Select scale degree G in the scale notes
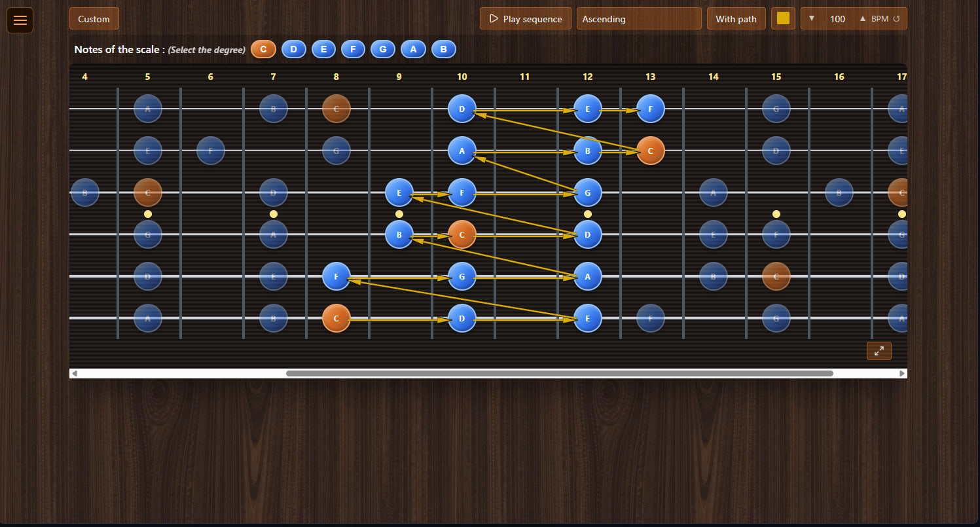Image resolution: width=980 pixels, height=527 pixels. click(x=383, y=49)
